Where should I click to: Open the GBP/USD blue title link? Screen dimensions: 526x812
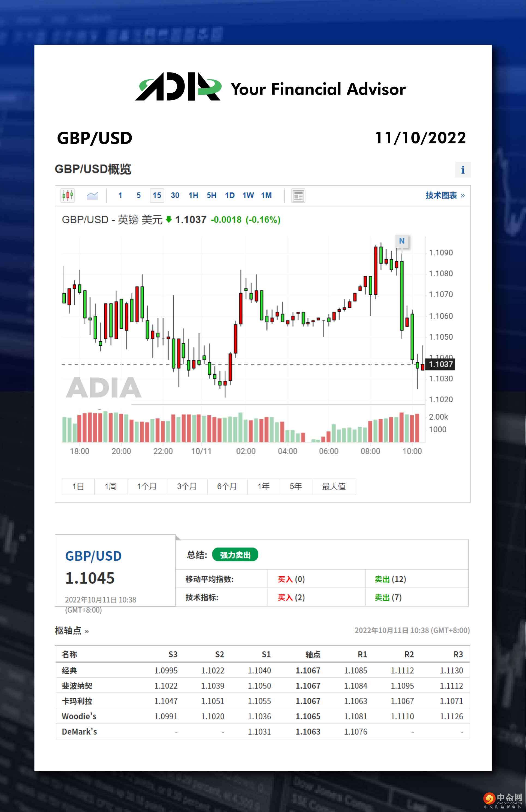tap(93, 556)
